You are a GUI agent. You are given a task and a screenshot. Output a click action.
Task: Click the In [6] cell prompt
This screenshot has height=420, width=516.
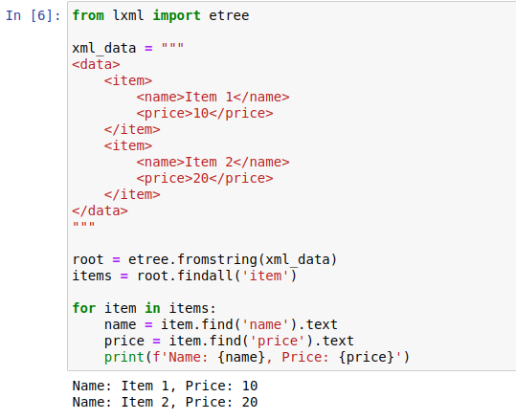tap(34, 15)
